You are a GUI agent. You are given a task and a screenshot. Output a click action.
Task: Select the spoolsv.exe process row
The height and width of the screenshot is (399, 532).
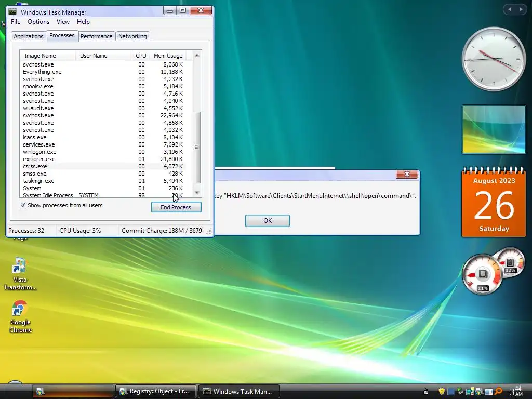pos(106,86)
